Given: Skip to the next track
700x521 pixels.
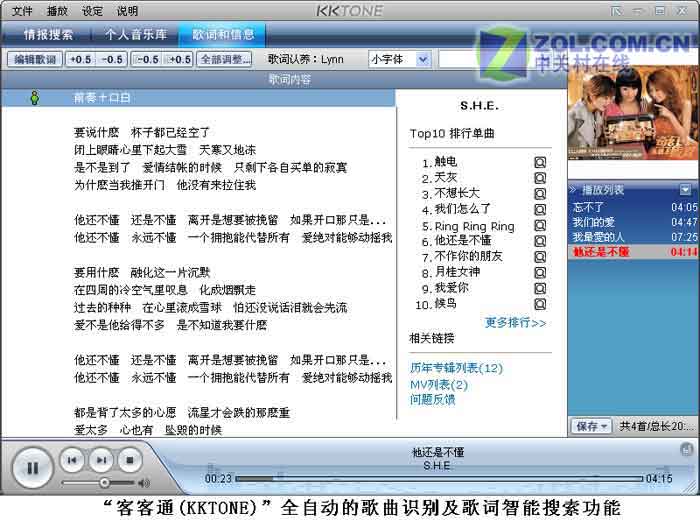Looking at the screenshot, I should [101, 460].
